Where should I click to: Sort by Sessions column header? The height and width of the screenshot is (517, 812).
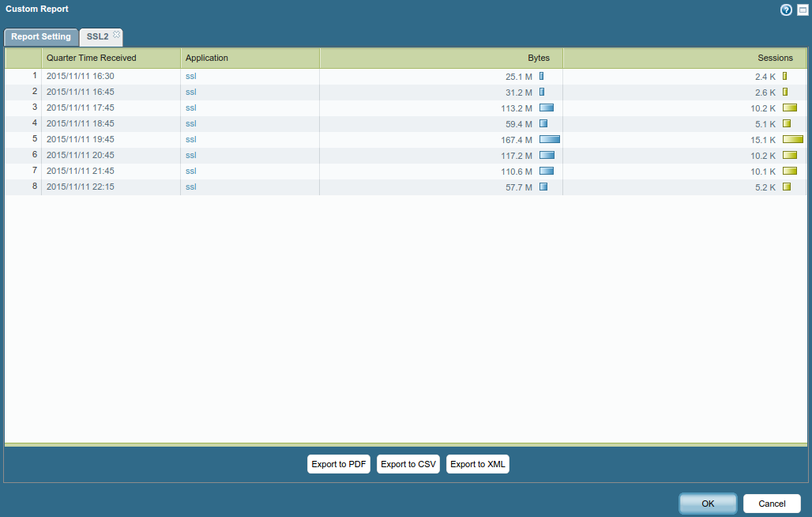click(x=775, y=58)
